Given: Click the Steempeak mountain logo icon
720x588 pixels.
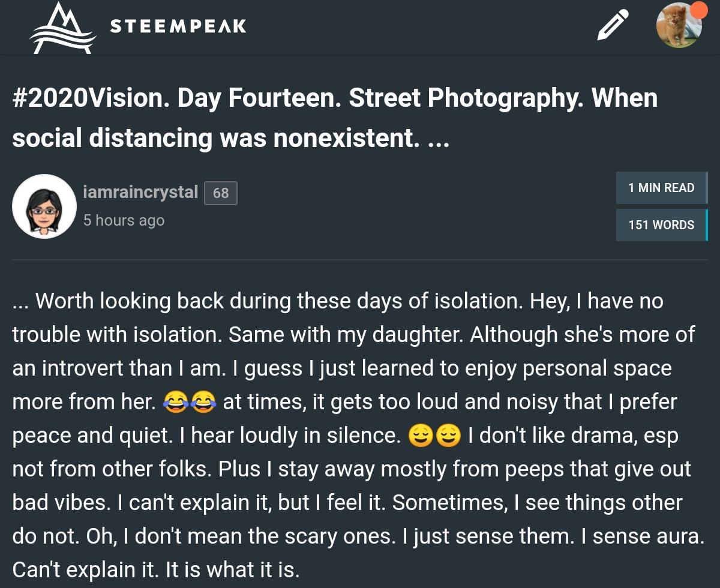Looking at the screenshot, I should pyautogui.click(x=62, y=28).
